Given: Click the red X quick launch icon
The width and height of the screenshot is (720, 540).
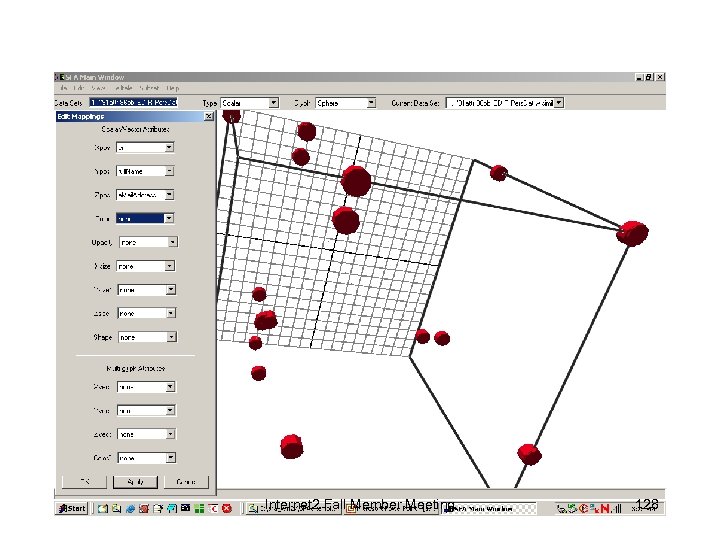Looking at the screenshot, I should click(x=226, y=508).
